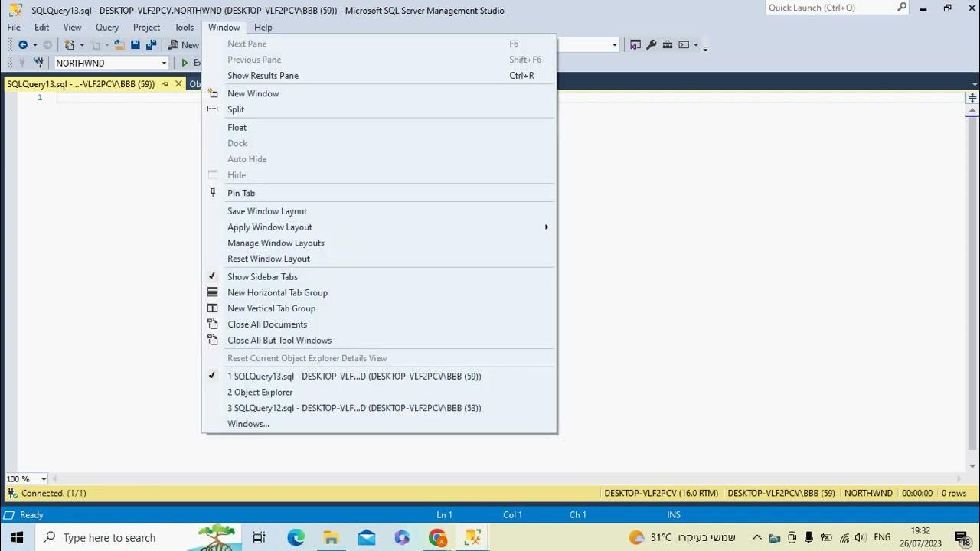
Task: Open Microsoft Edge from the taskbar
Action: pyautogui.click(x=296, y=537)
